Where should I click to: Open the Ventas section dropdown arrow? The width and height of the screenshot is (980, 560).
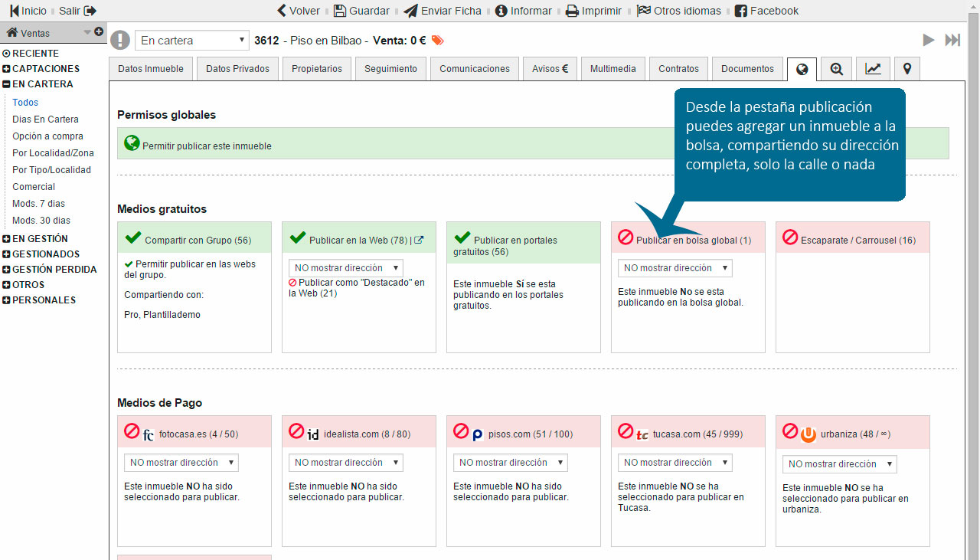tap(87, 32)
